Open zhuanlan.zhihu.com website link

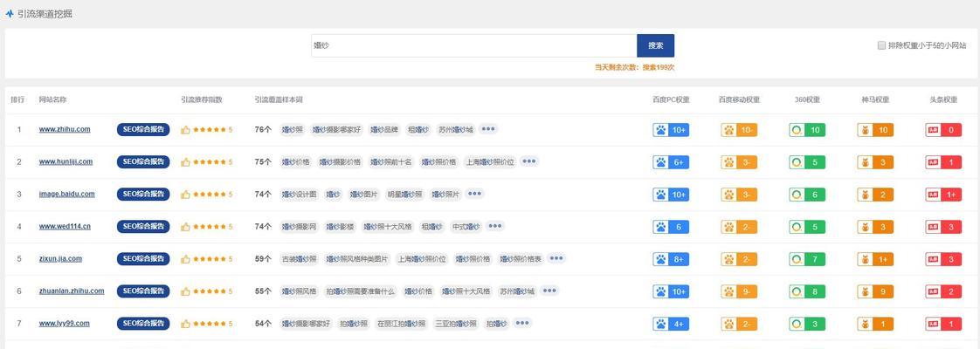(72, 291)
